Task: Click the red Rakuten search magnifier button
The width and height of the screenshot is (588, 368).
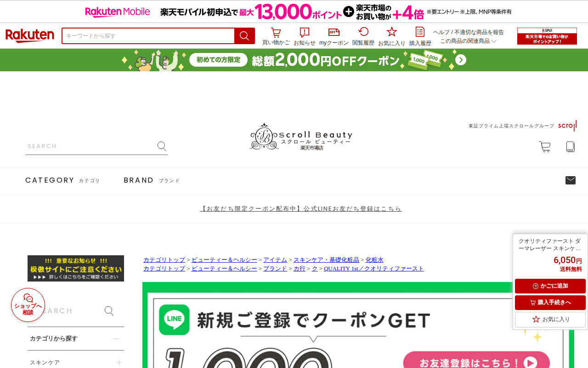Action: point(244,36)
